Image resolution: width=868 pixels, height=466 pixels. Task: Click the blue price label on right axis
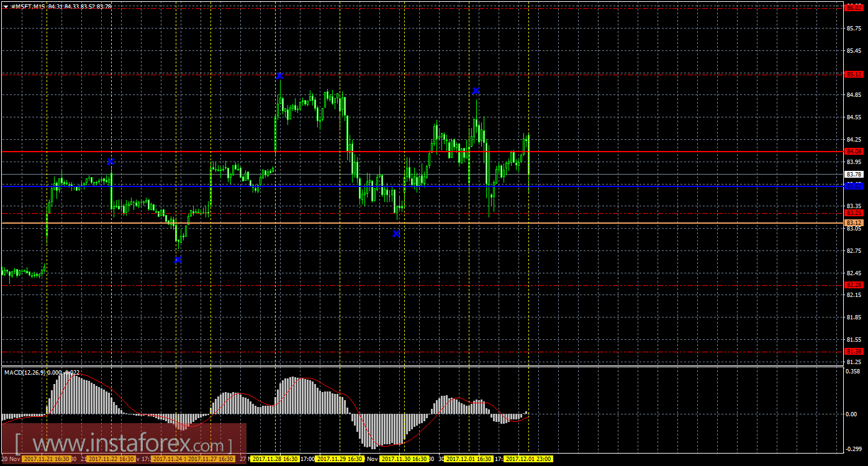click(x=854, y=186)
